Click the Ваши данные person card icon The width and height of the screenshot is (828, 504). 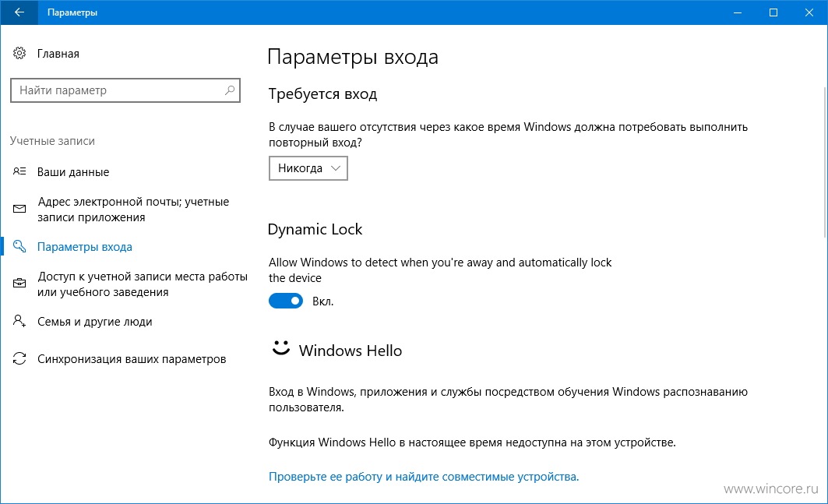(19, 171)
